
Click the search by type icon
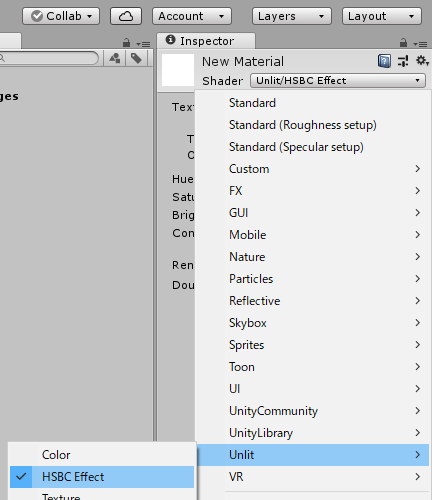[115, 58]
